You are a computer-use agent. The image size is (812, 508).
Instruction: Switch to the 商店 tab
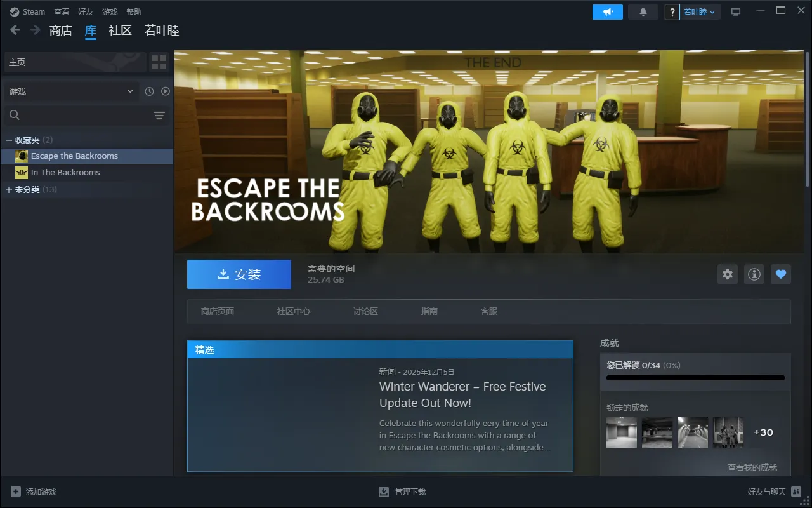coord(61,30)
